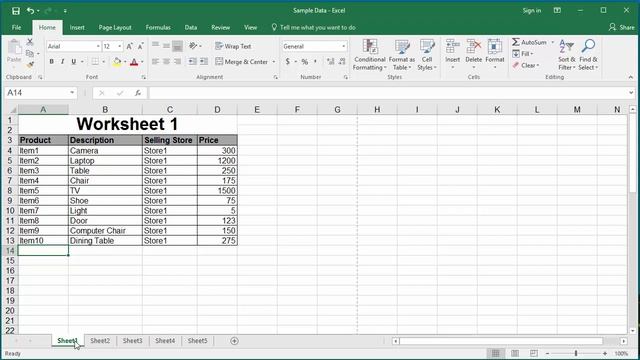
Task: Decrease decimal places
Action: point(342,62)
